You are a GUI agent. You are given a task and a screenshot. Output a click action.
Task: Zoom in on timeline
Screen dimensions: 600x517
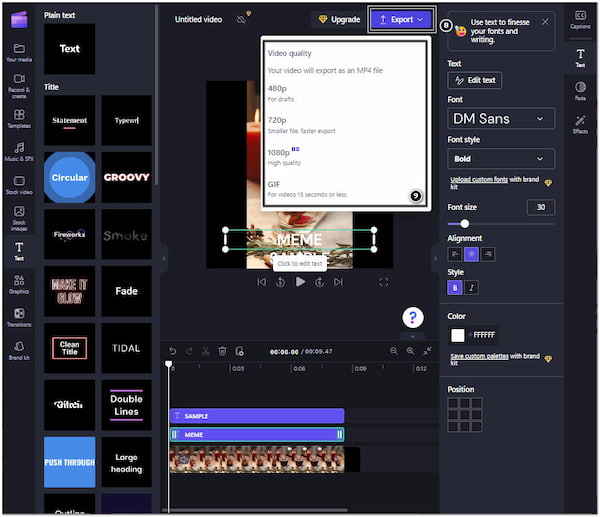click(x=410, y=351)
